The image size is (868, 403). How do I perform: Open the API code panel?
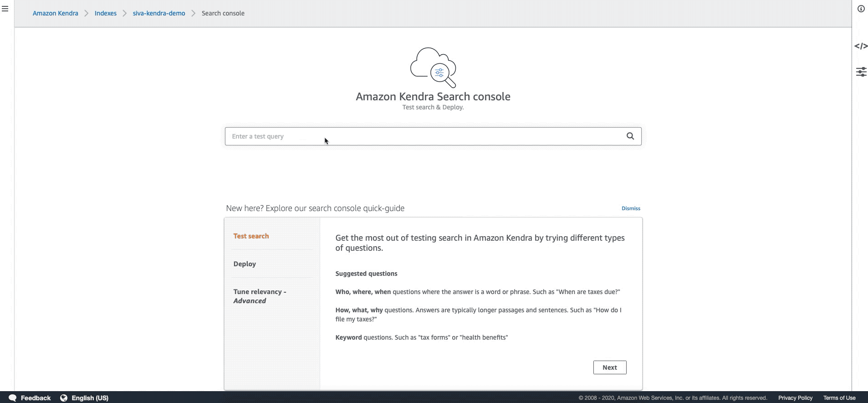(861, 46)
